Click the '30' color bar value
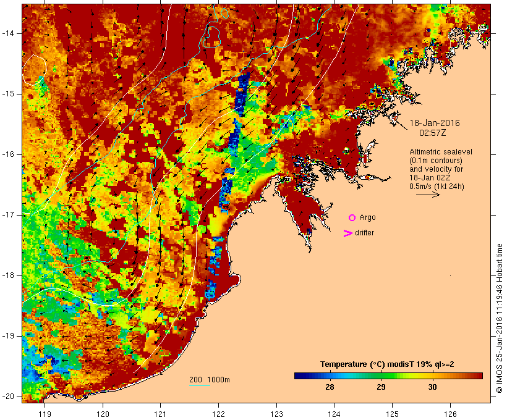 point(432,387)
